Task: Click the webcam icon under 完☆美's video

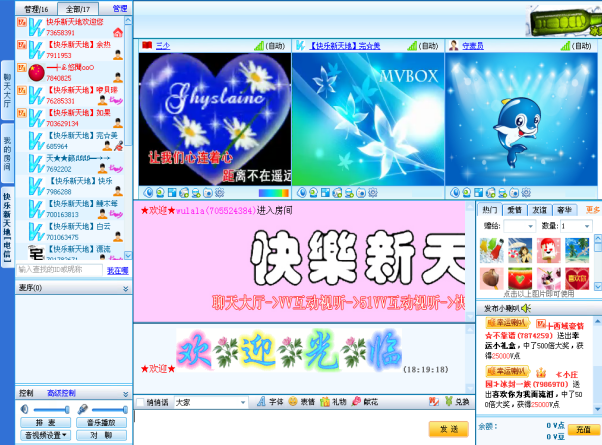Action: (x=314, y=192)
